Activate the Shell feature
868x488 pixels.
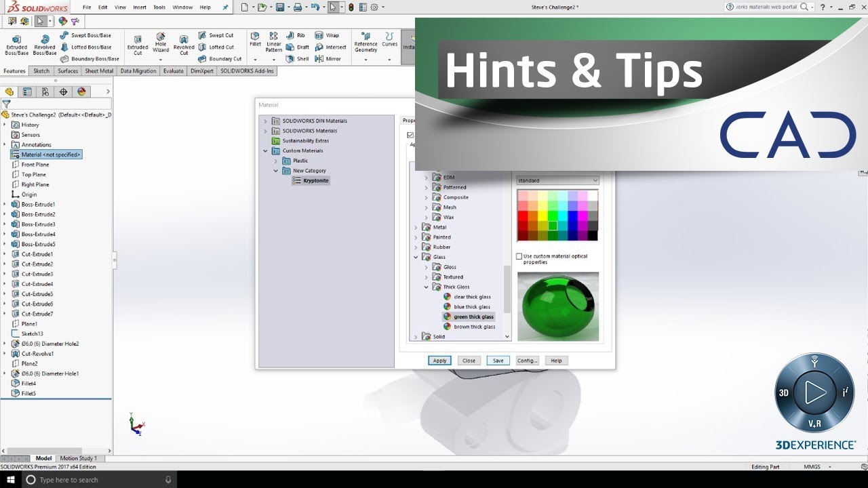click(x=297, y=59)
